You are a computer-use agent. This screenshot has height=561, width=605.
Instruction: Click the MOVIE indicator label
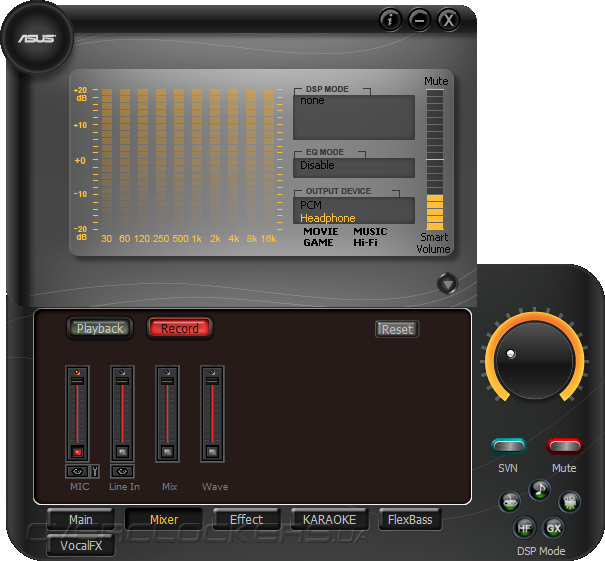(x=321, y=231)
